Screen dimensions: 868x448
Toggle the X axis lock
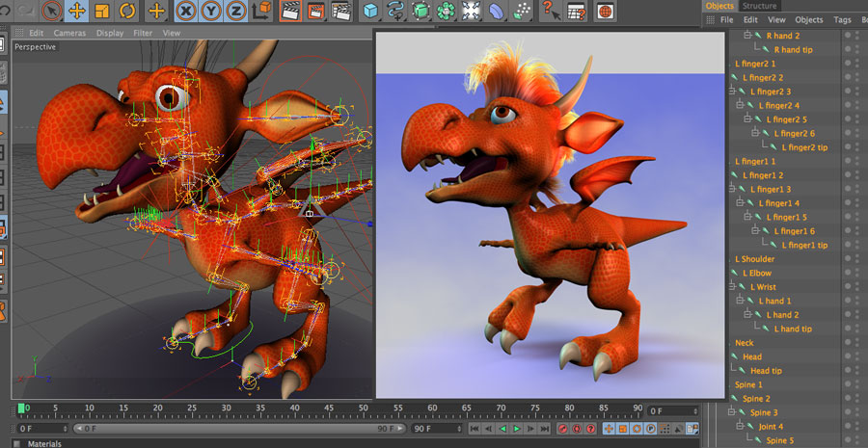(186, 12)
